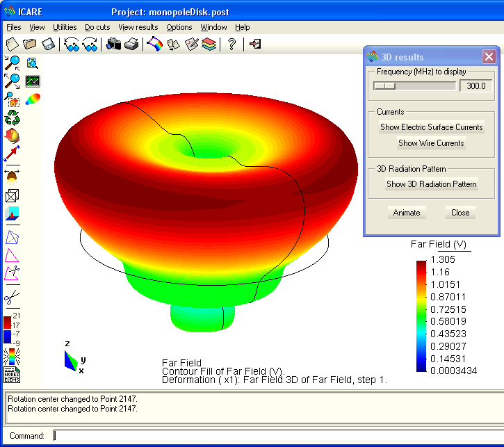Click the 300.0 frequency input field
The width and height of the screenshot is (504, 447).
pos(475,86)
